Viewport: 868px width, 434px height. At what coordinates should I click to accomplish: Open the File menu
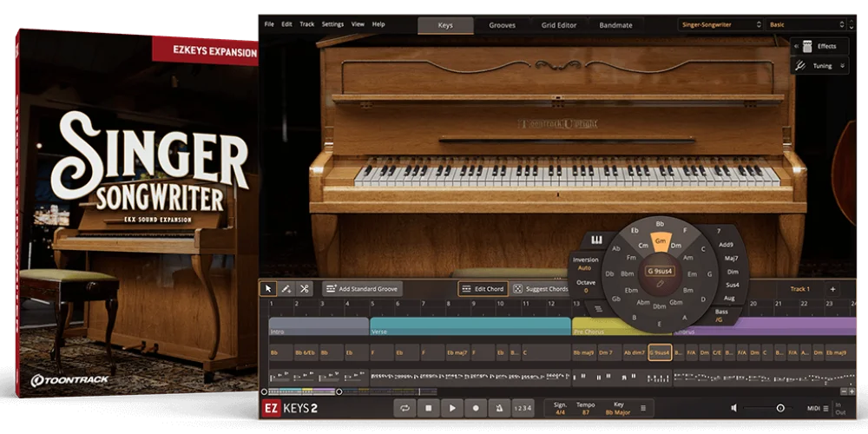click(x=269, y=24)
